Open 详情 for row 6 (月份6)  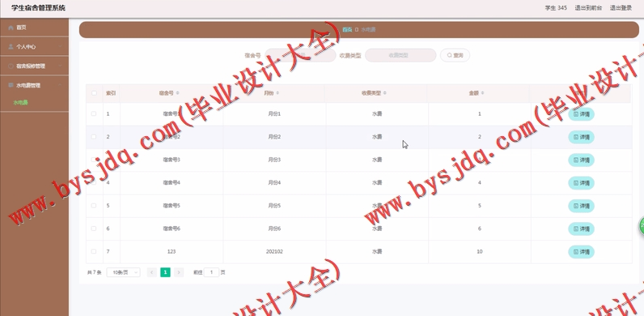(x=581, y=229)
